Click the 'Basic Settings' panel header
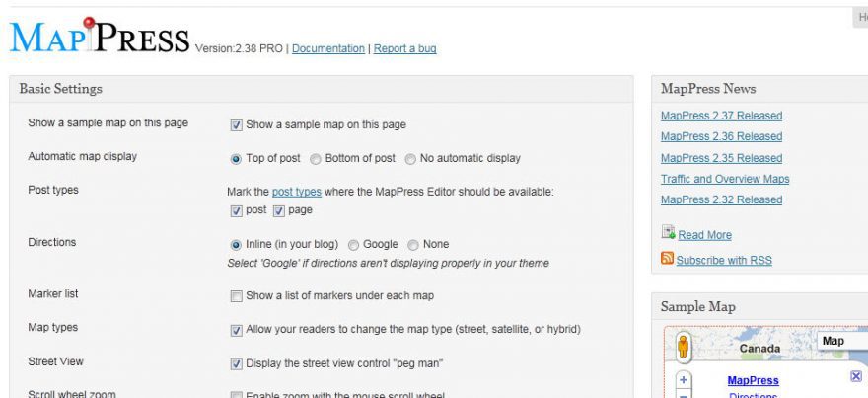This screenshot has width=868, height=398. coord(322,89)
